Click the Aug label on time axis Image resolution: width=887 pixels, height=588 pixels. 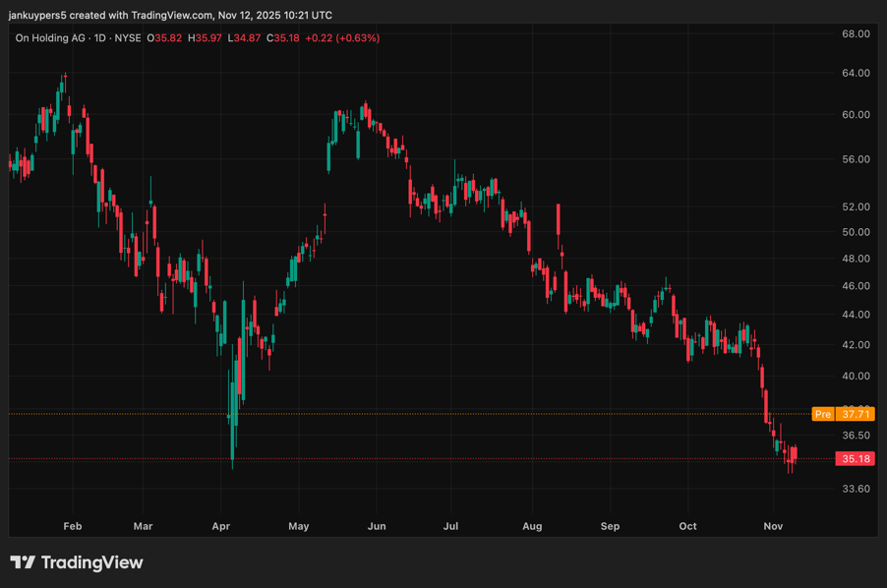coord(532,526)
